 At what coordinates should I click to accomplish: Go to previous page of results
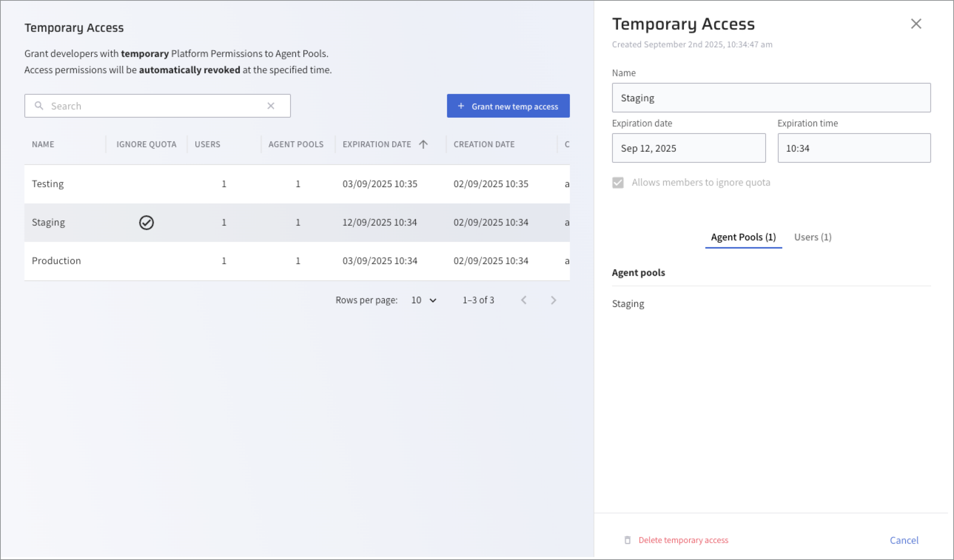point(524,300)
